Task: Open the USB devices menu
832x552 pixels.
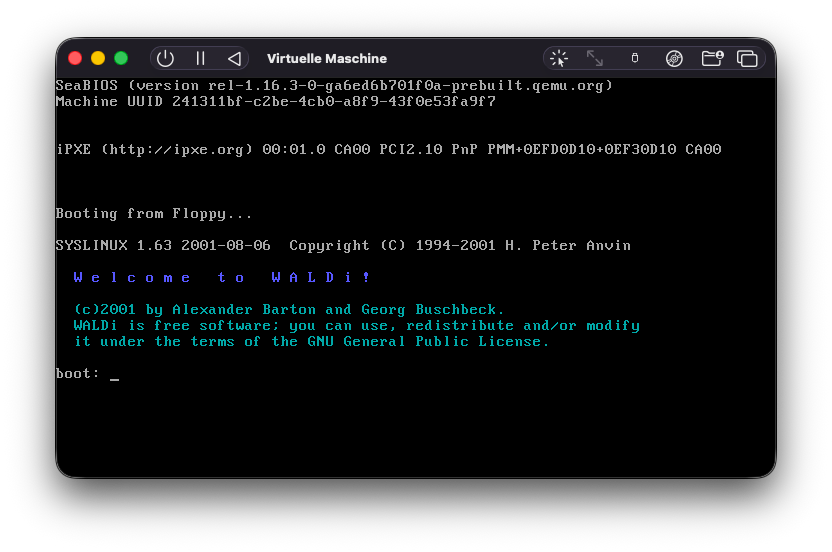Action: [634, 58]
